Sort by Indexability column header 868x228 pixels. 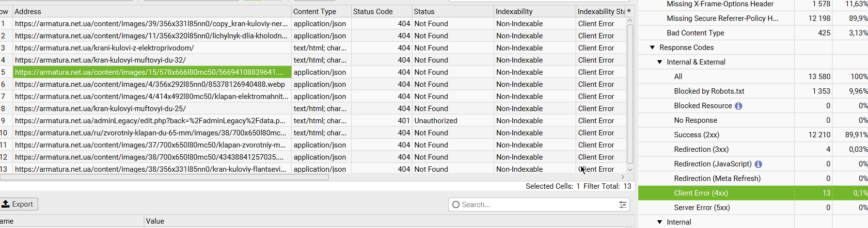pyautogui.click(x=535, y=11)
